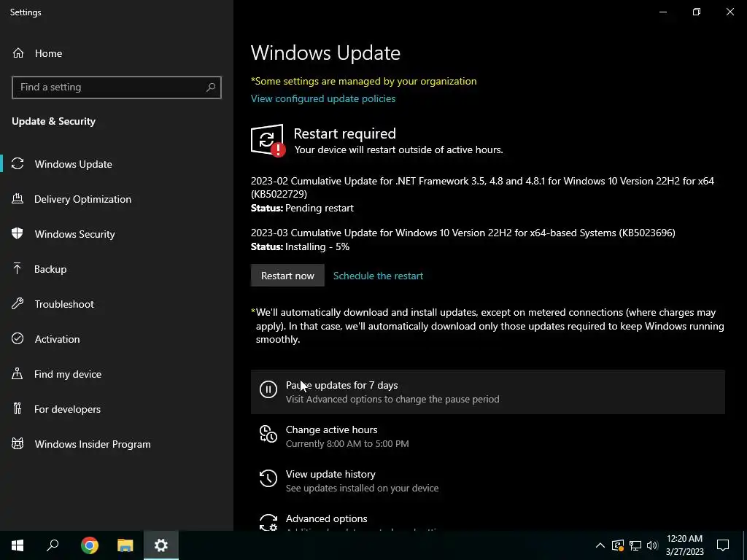Viewport: 747px width, 560px height.
Task: Click the network icon in the system tray
Action: (x=635, y=545)
